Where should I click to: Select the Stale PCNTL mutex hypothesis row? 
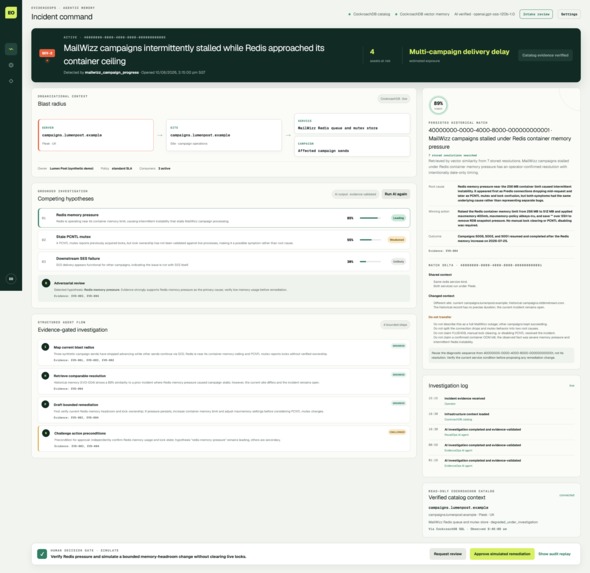224,240
